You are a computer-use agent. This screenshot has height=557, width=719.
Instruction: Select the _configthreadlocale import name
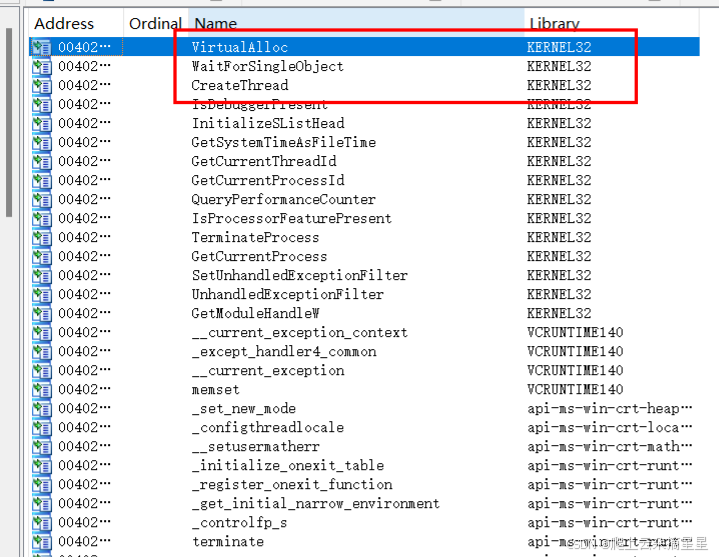[268, 428]
